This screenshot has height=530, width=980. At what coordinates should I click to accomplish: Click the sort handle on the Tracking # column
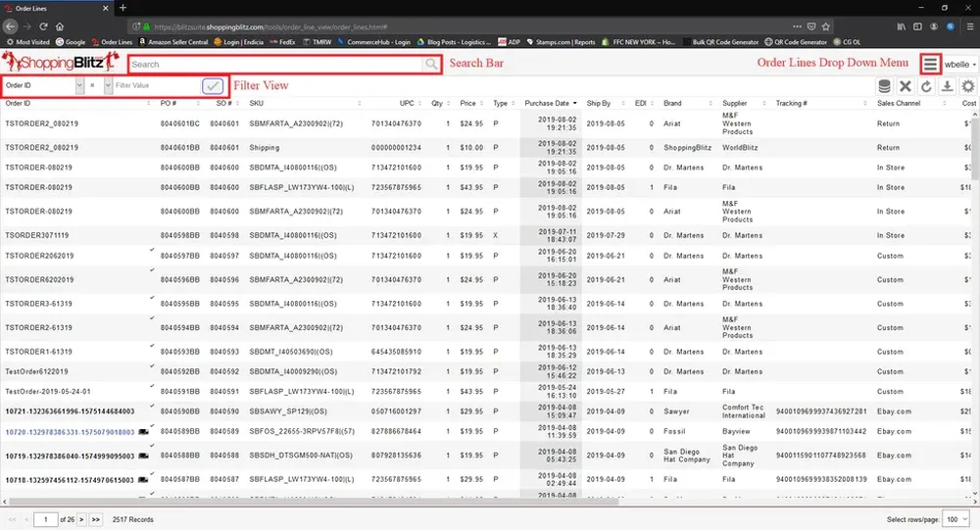(x=865, y=103)
